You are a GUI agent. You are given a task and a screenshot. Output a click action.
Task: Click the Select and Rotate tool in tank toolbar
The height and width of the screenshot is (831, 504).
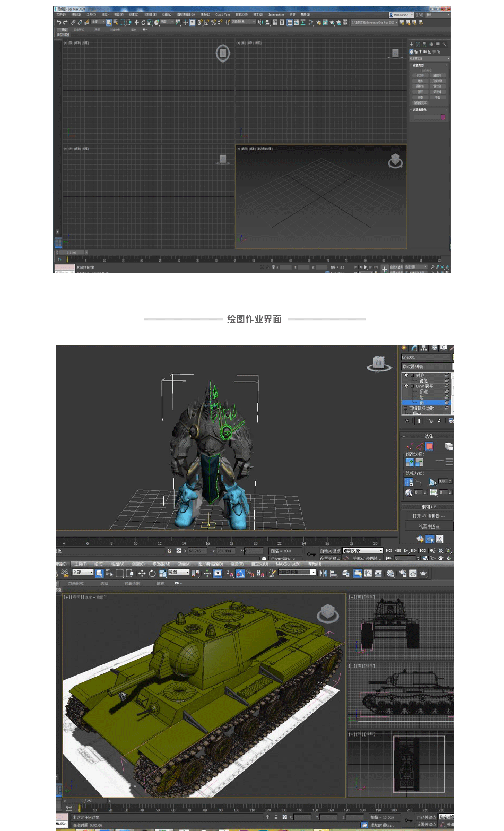pyautogui.click(x=152, y=573)
